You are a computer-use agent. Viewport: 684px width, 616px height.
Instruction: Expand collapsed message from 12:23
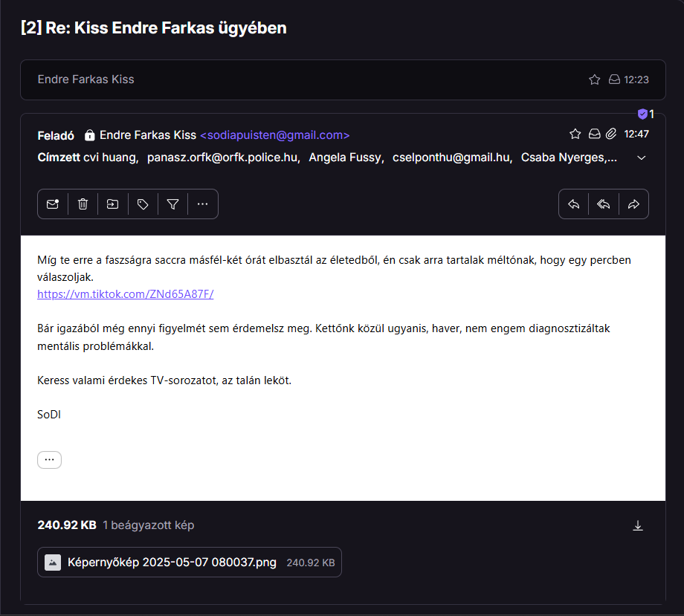343,80
